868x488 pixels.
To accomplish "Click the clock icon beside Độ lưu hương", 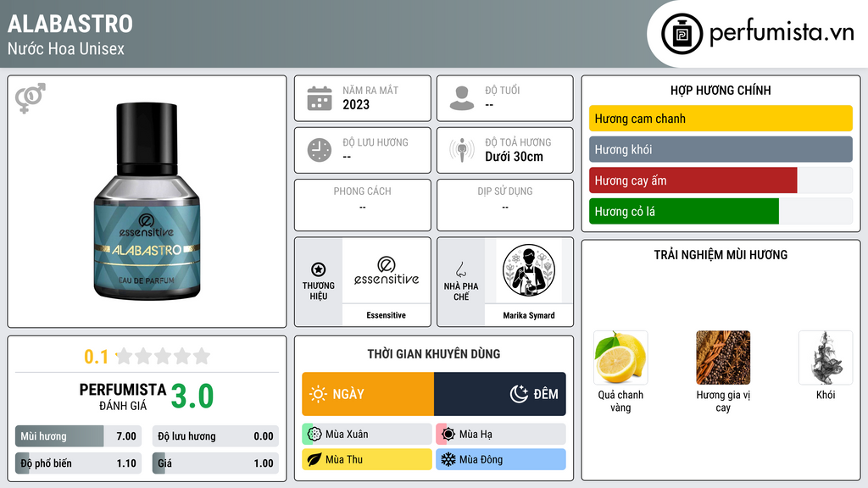I will (x=320, y=150).
